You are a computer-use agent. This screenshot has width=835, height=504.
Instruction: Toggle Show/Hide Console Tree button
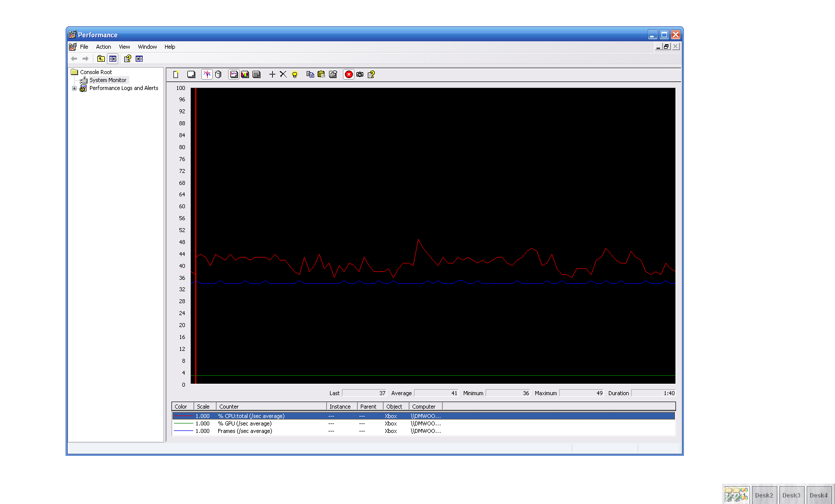coord(113,59)
